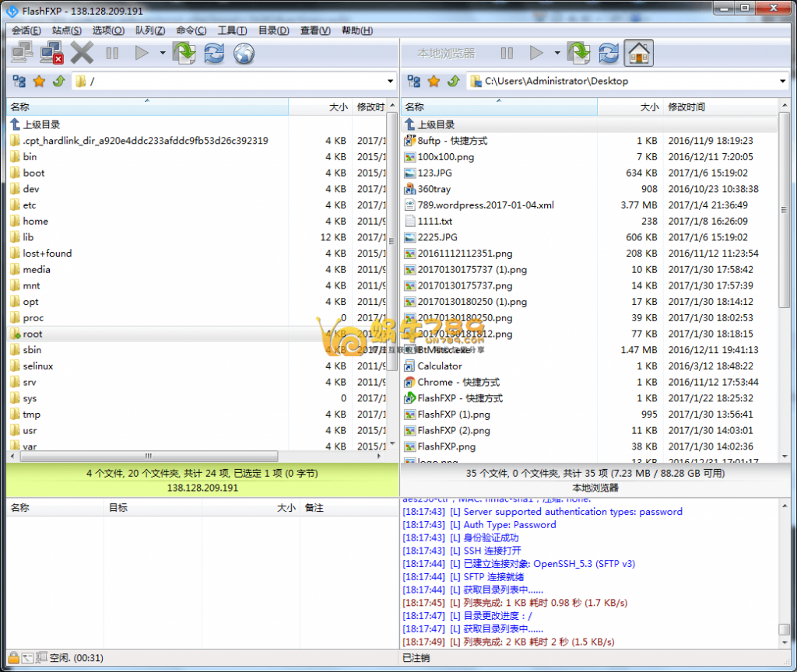This screenshot has width=797, height=672.
Task: Open the dropdown arrow beside remote play button
Action: [162, 53]
